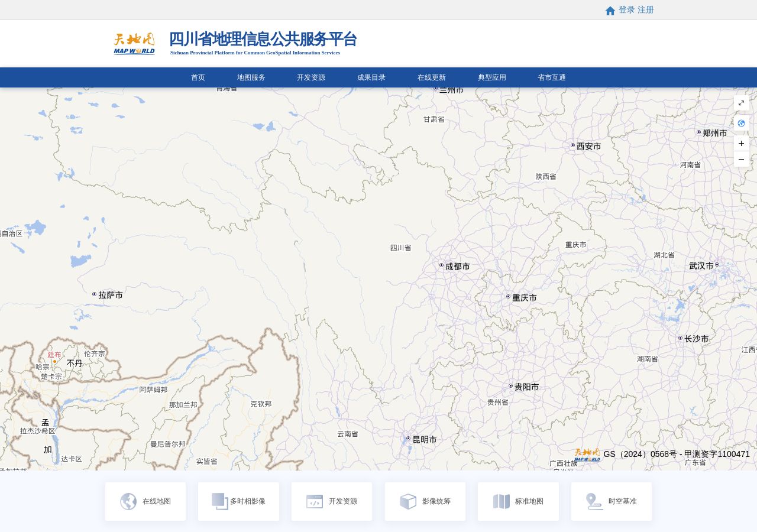757x532 pixels.
Task: Click the 四川省 province label
Action: tap(400, 248)
